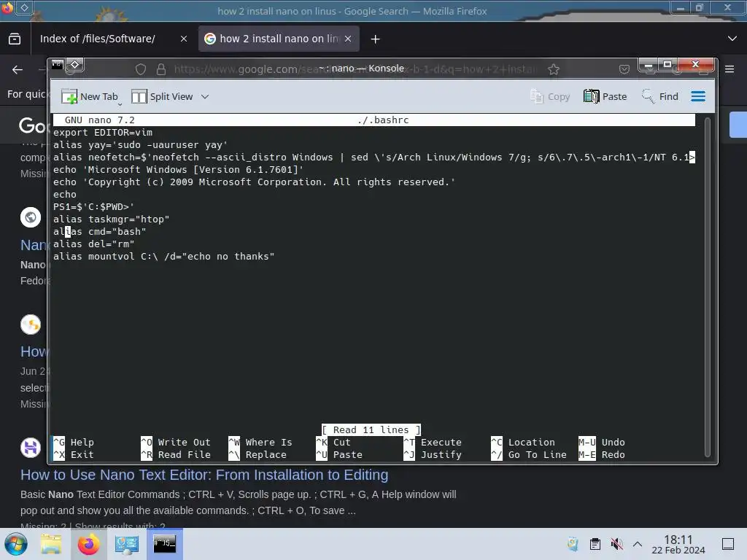Close the 'Index of /files/Software/' tab
The image size is (747, 560).
pyautogui.click(x=184, y=39)
